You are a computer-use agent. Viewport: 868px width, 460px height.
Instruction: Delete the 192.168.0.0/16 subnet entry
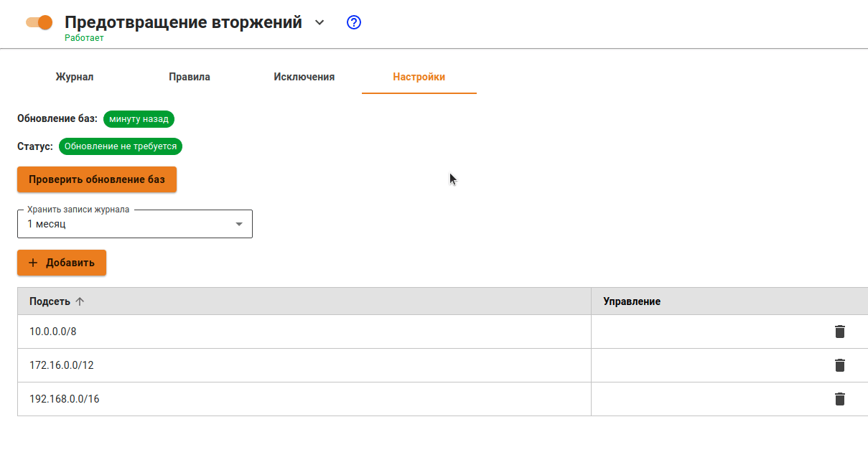(839, 399)
